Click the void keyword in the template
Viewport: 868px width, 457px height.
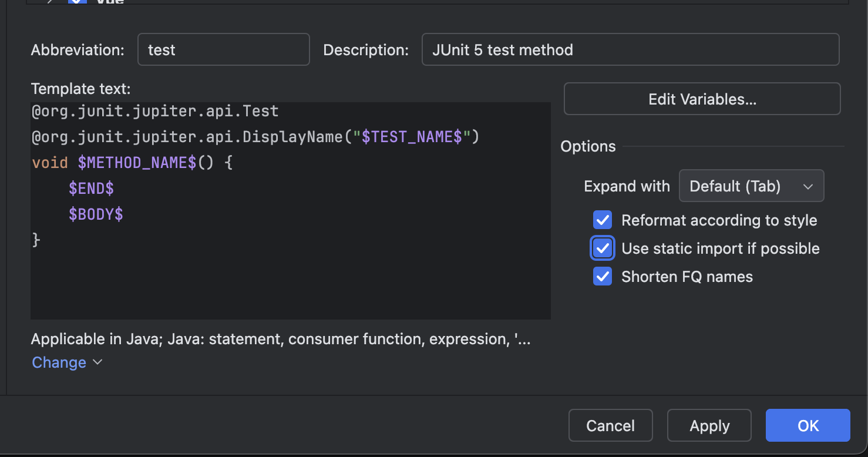[50, 163]
